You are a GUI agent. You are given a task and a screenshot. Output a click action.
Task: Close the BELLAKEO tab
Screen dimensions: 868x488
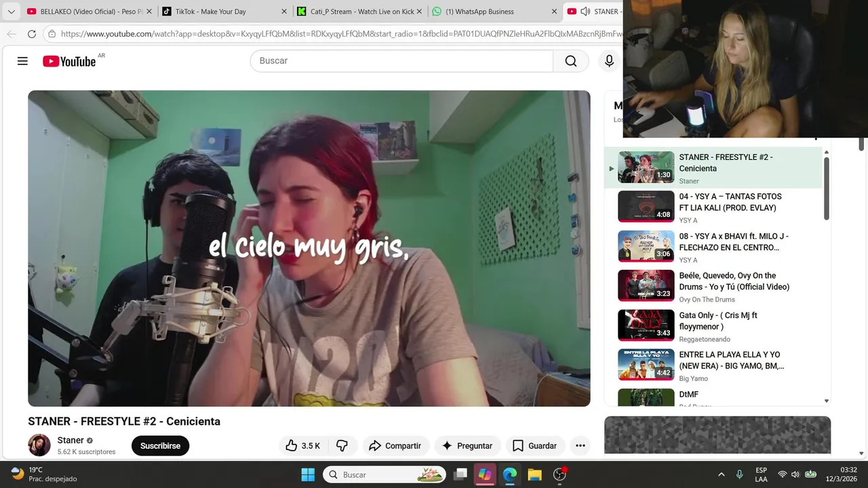(149, 12)
